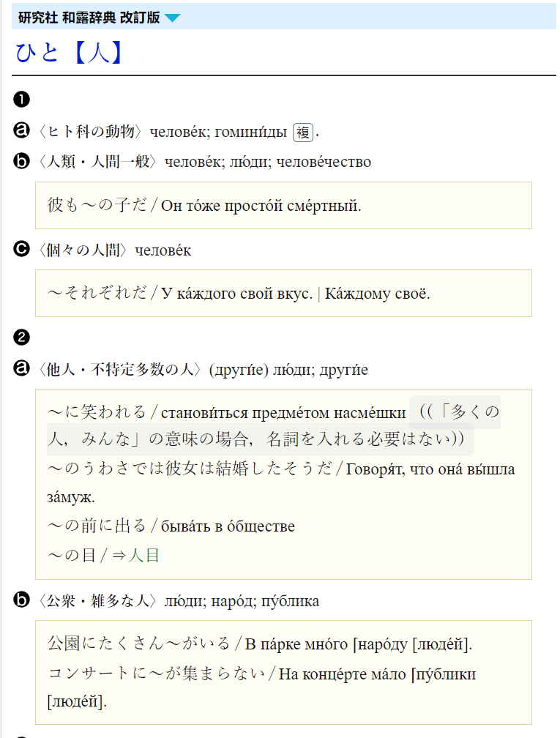The height and width of the screenshot is (738, 560).
Task: Select the circled 'a' marker beside ヒト科の動物
Action: (22, 130)
